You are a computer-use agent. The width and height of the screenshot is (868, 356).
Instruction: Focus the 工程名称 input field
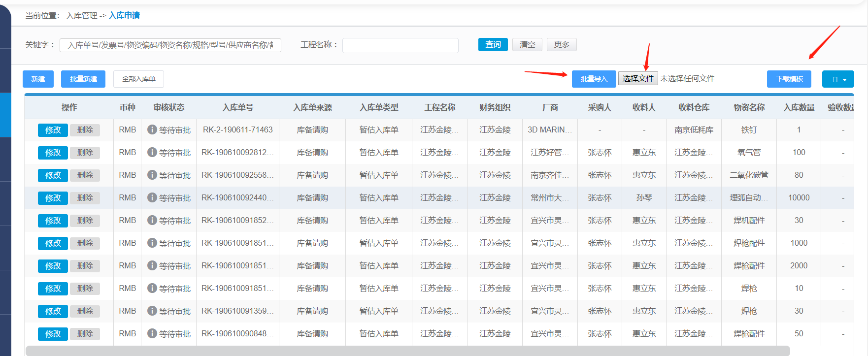[x=400, y=45]
